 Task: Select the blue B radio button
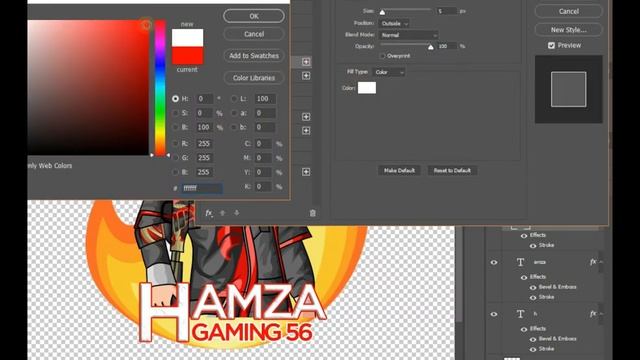(x=176, y=172)
